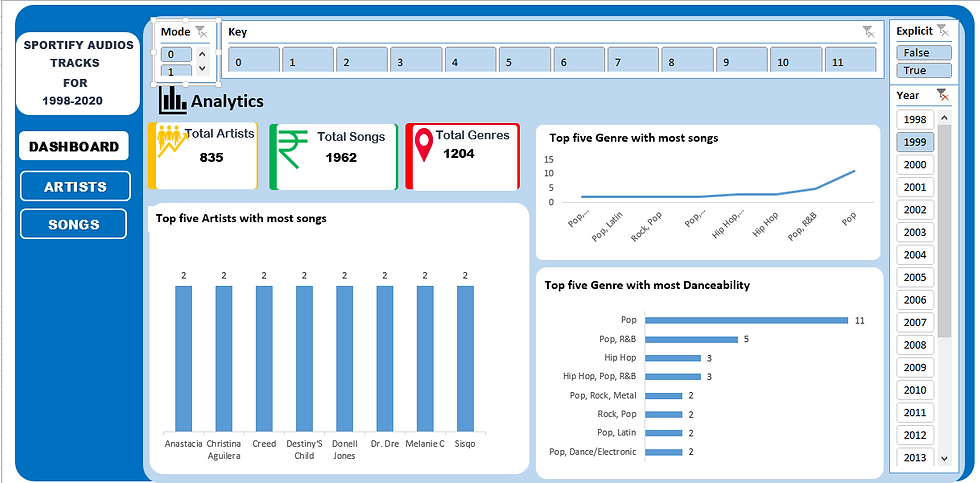Click Mode slicer scroll down arrow
Screen dimensions: 980x483
click(x=202, y=68)
